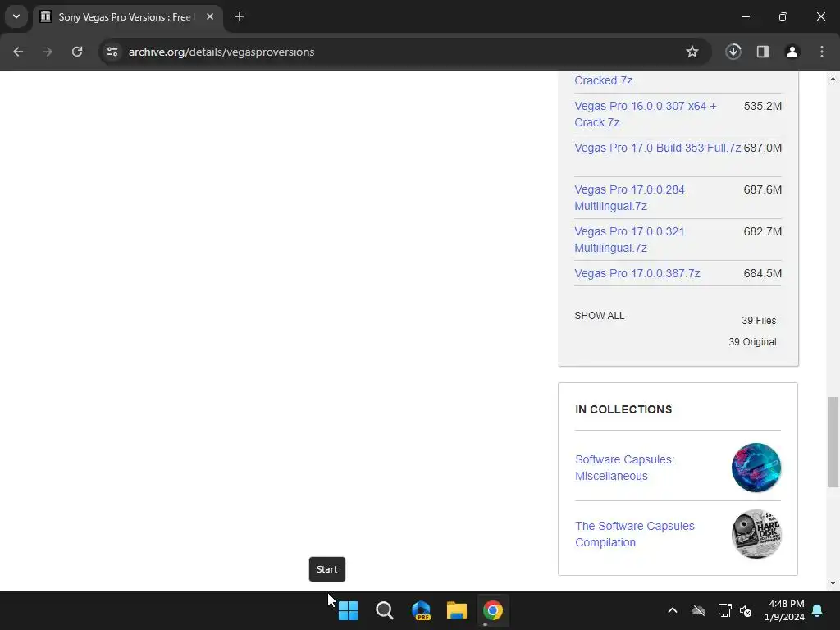This screenshot has width=840, height=630.
Task: Launch Microsoft Edge Preview from taskbar
Action: (421, 610)
